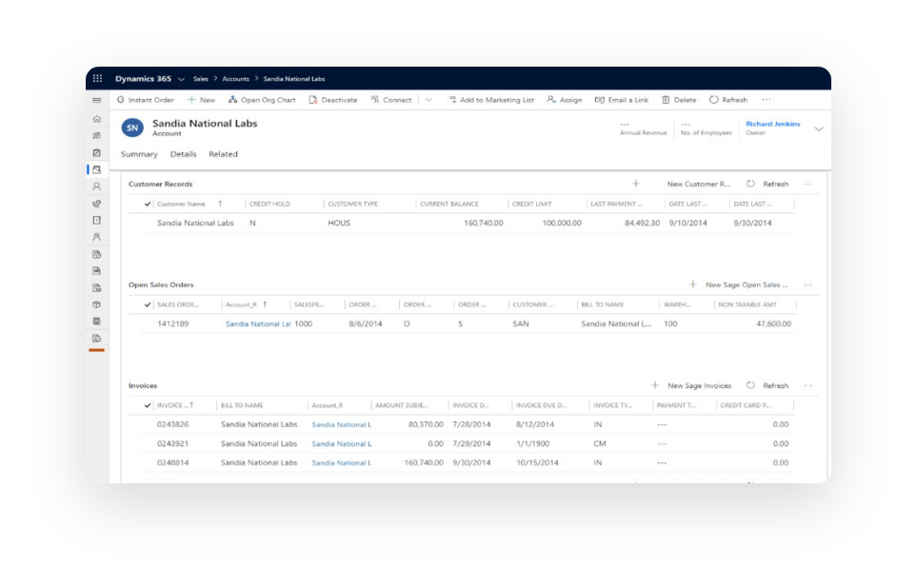The height and width of the screenshot is (588, 917).
Task: Deactivate the Sandia National Labs account
Action: (332, 100)
